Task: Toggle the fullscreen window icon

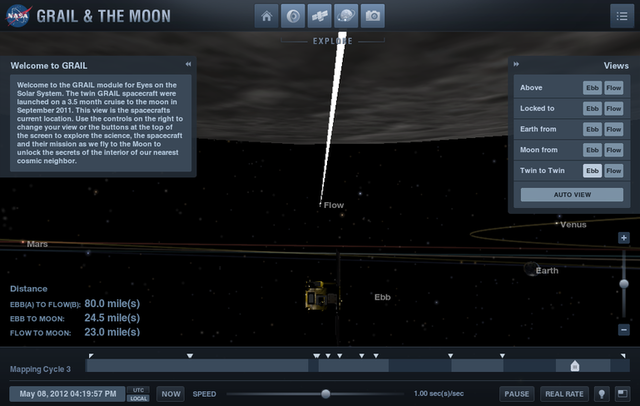Action: coord(622,394)
